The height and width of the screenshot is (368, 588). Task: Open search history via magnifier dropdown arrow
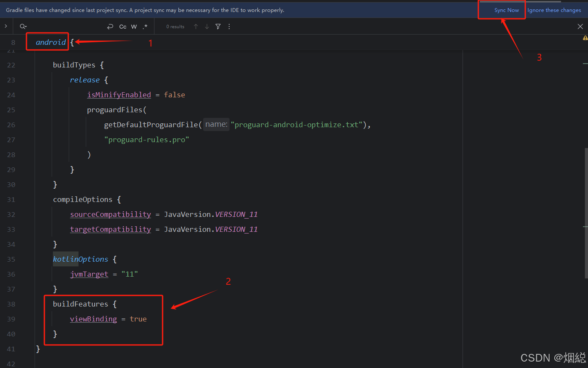(x=26, y=26)
